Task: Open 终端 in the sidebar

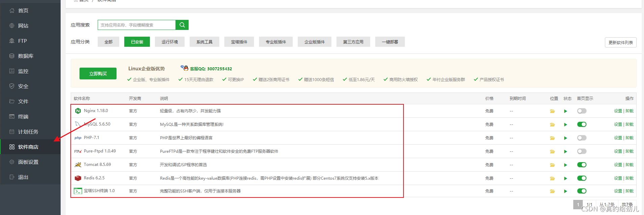Action: pos(30,116)
